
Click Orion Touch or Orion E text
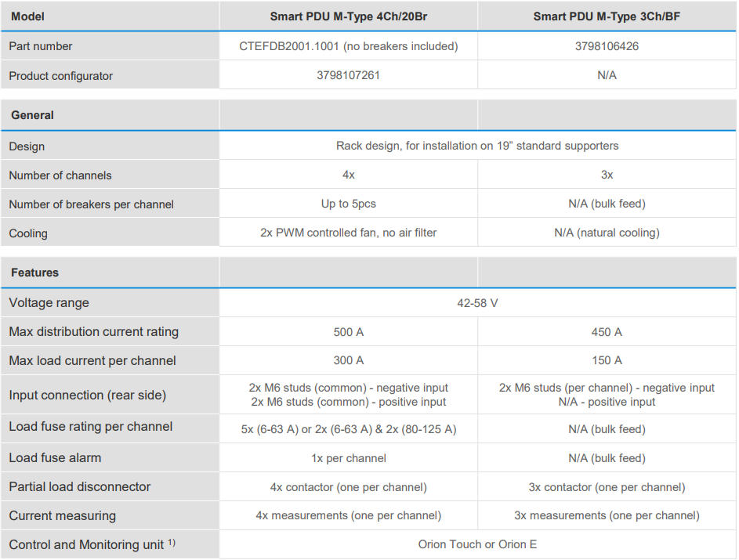coord(477,544)
